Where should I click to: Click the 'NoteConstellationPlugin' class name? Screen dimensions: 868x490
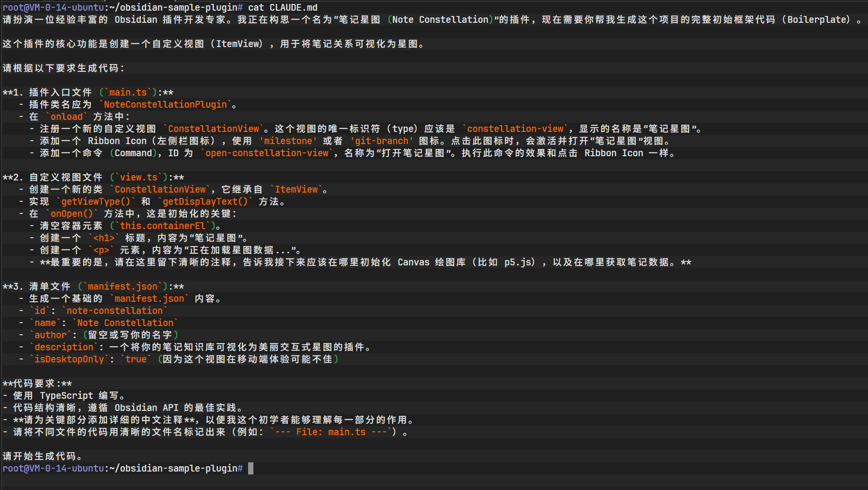point(166,104)
